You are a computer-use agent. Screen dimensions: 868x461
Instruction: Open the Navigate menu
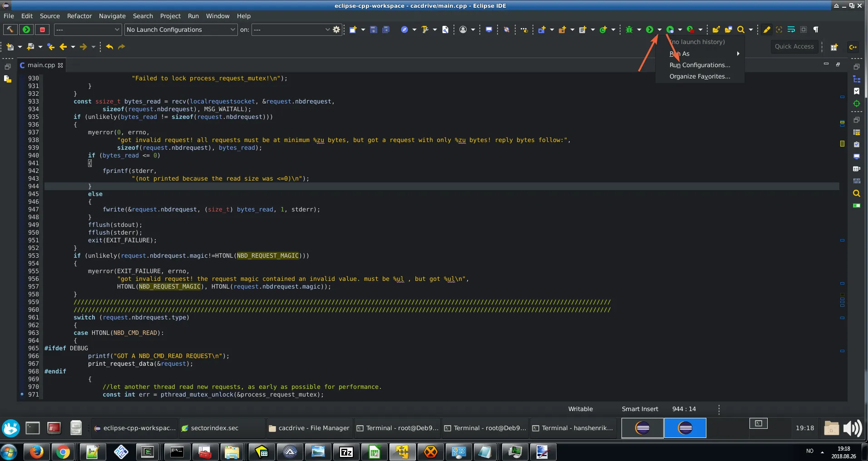[x=112, y=16]
